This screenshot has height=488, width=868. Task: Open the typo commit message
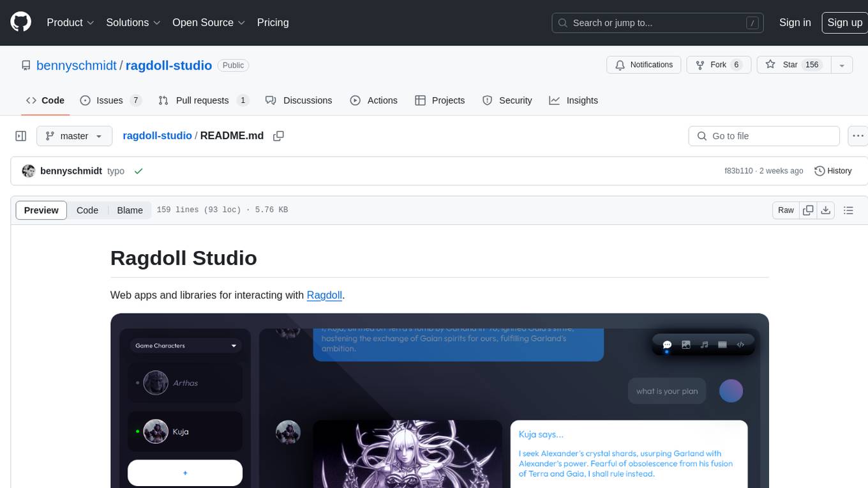coord(116,171)
